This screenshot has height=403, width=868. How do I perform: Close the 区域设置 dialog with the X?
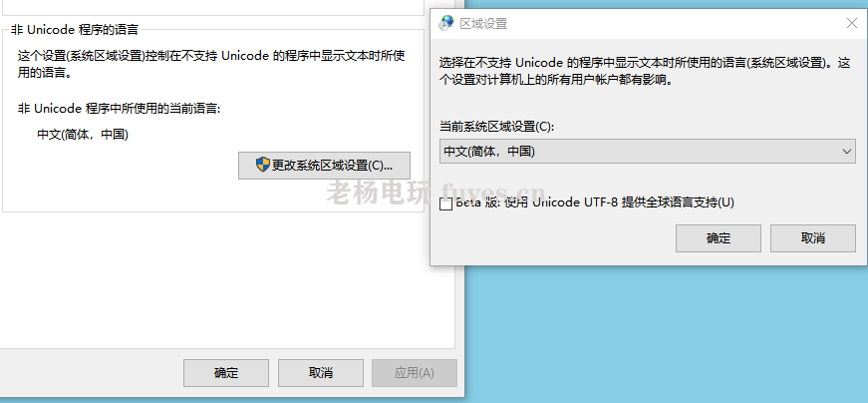point(852,23)
